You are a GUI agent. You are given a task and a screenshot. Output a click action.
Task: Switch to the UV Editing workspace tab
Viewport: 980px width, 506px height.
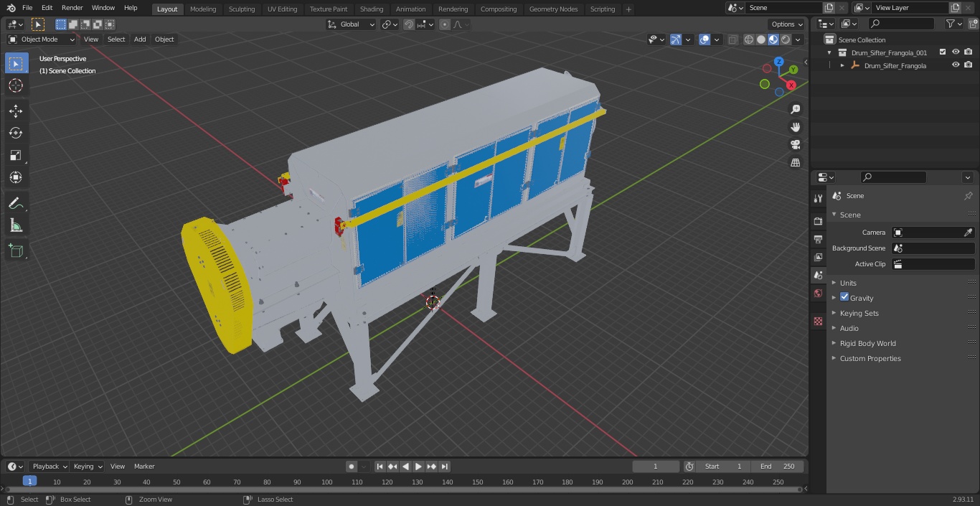click(x=282, y=9)
